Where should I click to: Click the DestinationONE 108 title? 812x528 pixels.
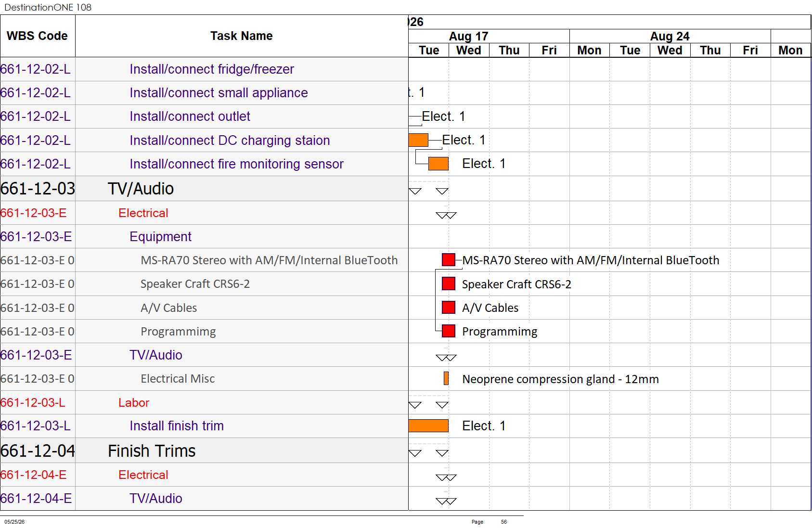[x=48, y=7]
